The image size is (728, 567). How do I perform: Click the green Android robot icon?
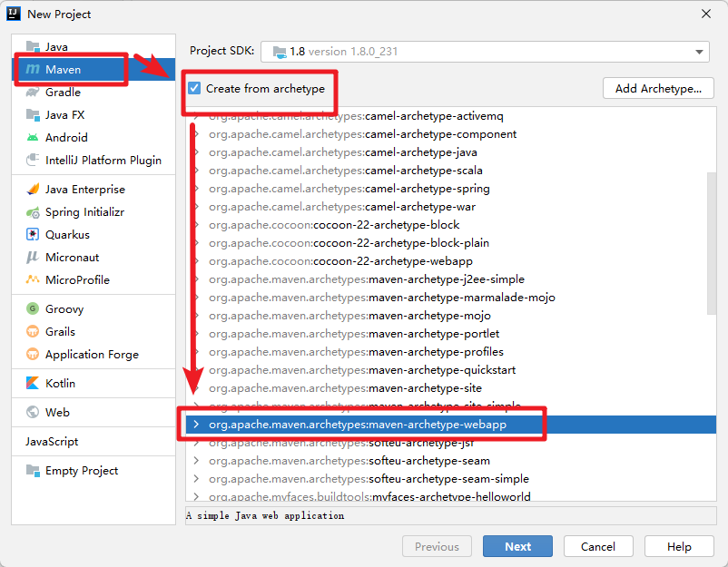tap(33, 137)
